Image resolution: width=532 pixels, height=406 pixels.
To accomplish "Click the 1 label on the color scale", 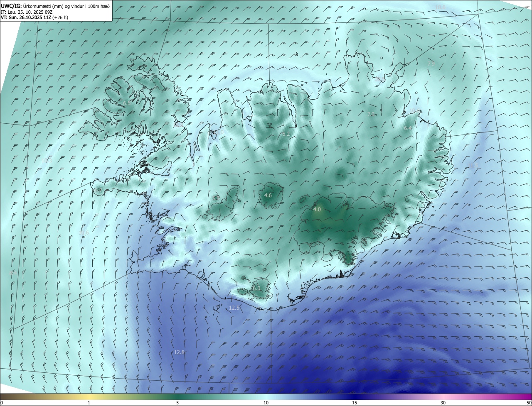I will tap(89, 403).
